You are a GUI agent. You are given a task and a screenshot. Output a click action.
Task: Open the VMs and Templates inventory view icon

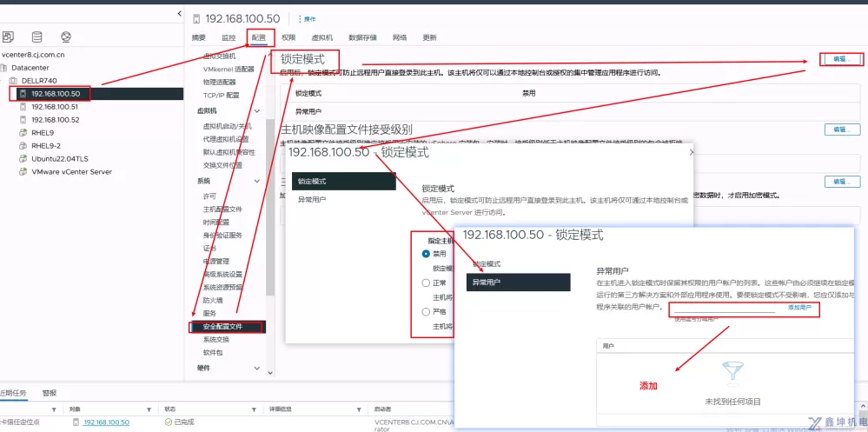tap(9, 37)
